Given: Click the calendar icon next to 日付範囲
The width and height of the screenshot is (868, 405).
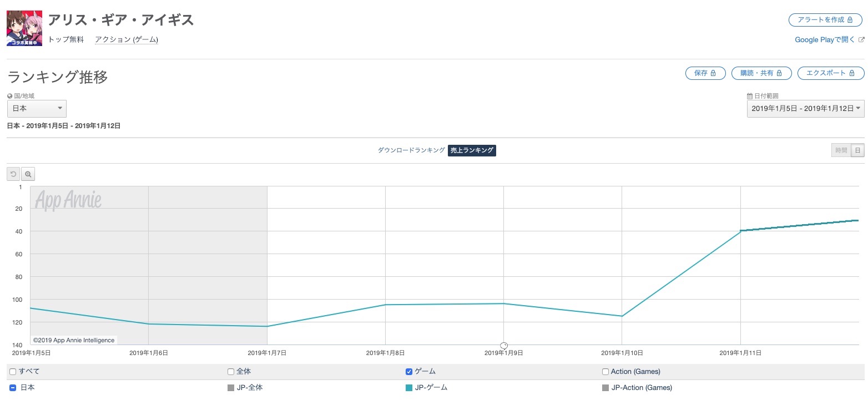Looking at the screenshot, I should tap(750, 96).
